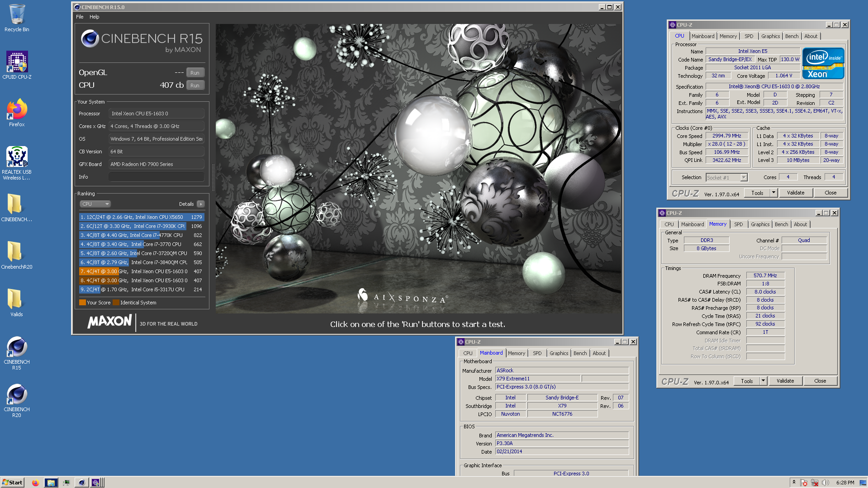This screenshot has width=868, height=488.
Task: Click Validate in Memory CPU-Z window
Action: (785, 381)
